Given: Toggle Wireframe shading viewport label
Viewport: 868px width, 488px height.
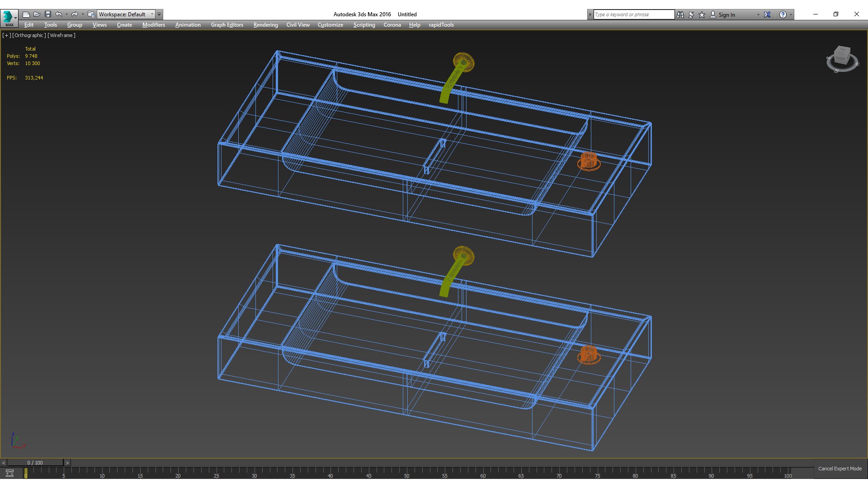Looking at the screenshot, I should click(x=61, y=35).
